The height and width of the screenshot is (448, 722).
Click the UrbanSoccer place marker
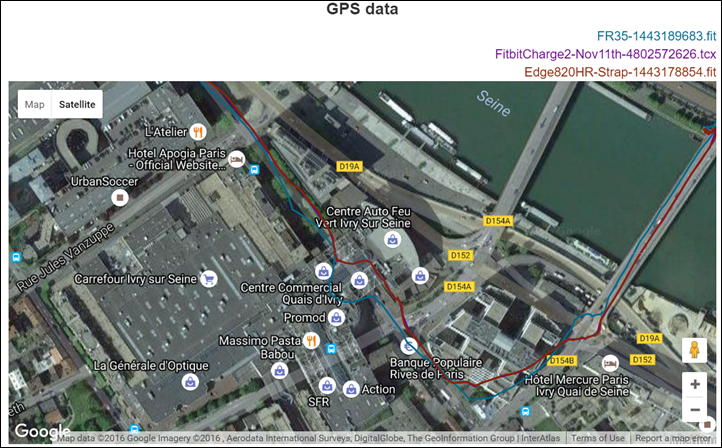tap(120, 198)
